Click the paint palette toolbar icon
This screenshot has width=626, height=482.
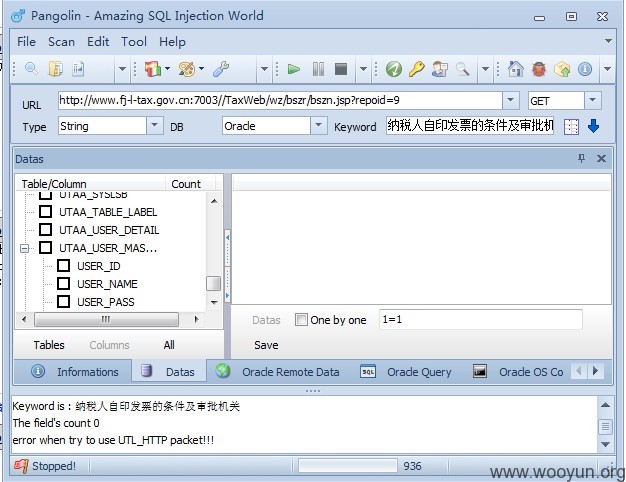(x=186, y=69)
